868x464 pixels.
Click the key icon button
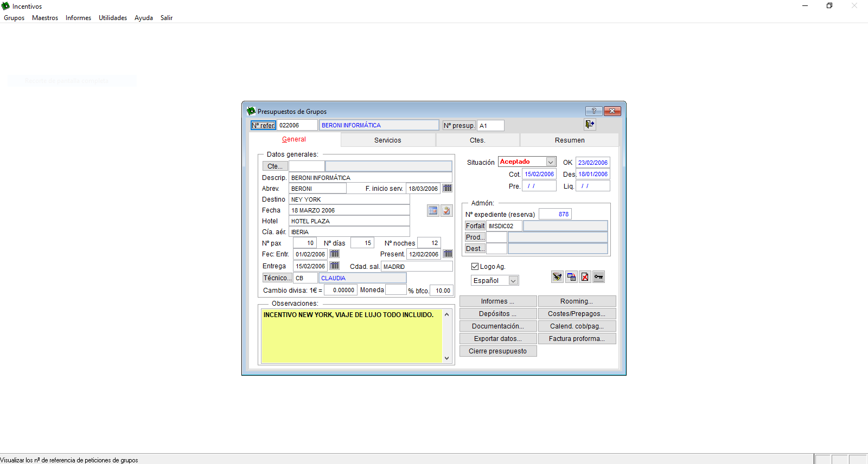[598, 277]
